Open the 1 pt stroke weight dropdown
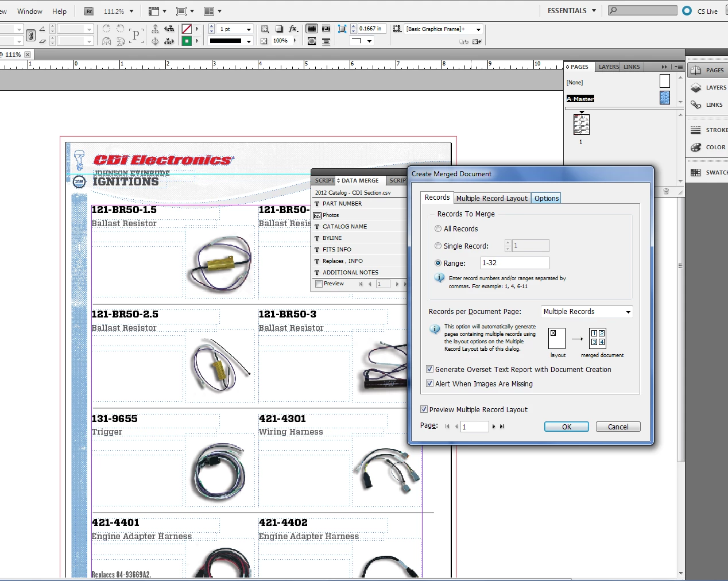The image size is (728, 581). 249,29
